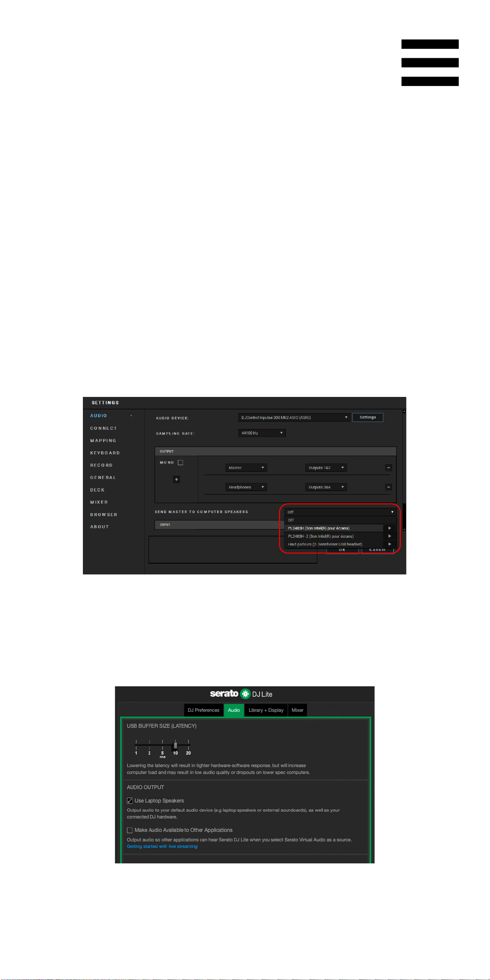Select PL2483H (Son Intel(R) pour écrans)

click(333, 528)
